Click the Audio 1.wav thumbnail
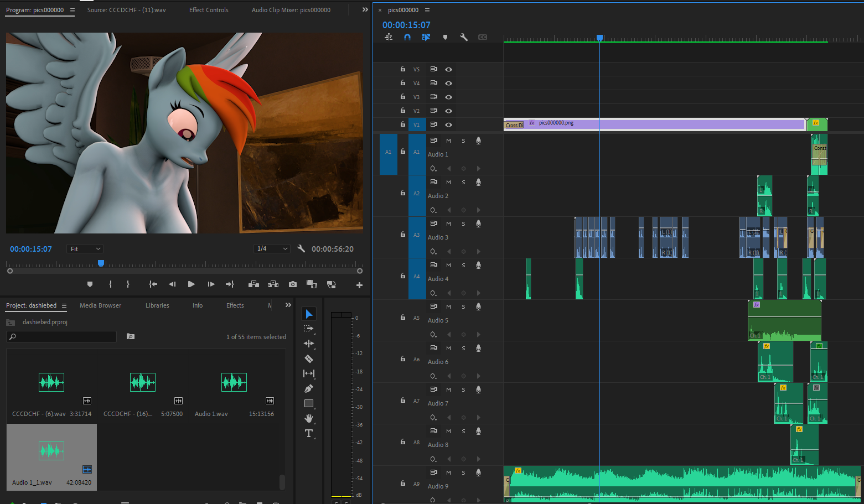This screenshot has height=504, width=864. click(234, 382)
